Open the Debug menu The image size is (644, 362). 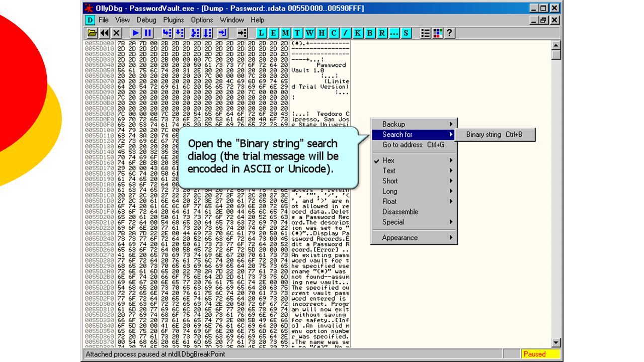click(146, 20)
